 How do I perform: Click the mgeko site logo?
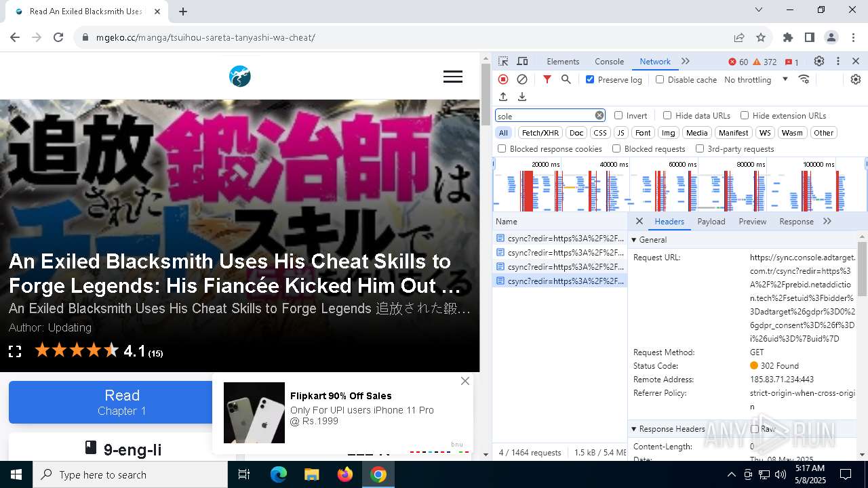coord(240,77)
